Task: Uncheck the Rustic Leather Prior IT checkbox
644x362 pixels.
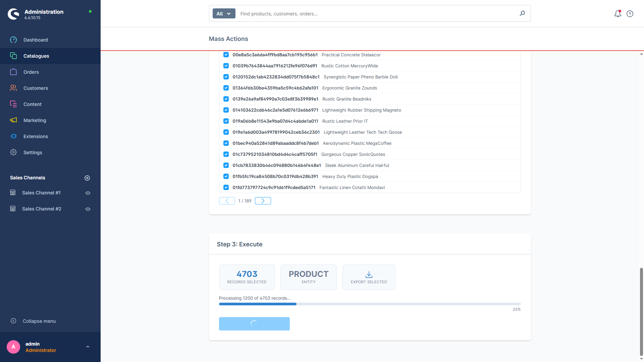Action: [x=226, y=121]
